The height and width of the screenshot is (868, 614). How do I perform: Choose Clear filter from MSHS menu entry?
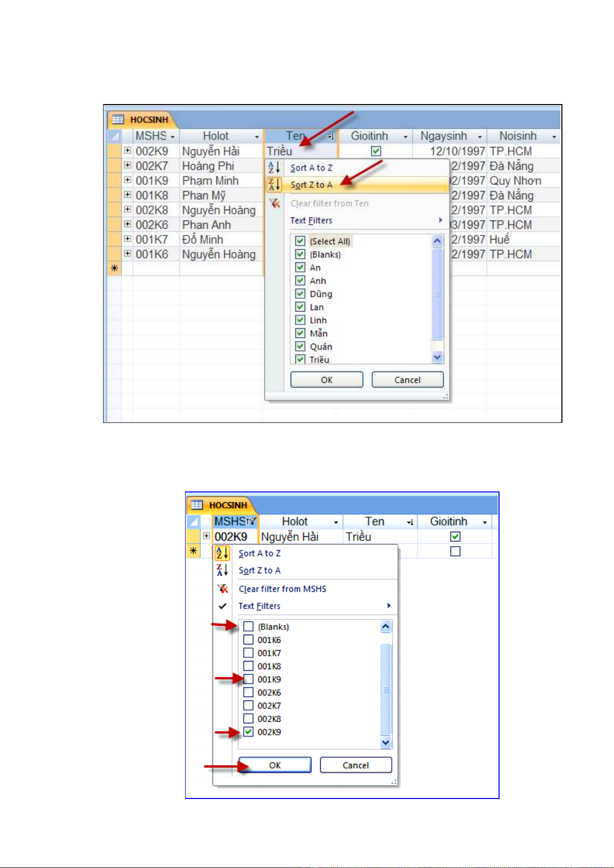click(x=283, y=589)
